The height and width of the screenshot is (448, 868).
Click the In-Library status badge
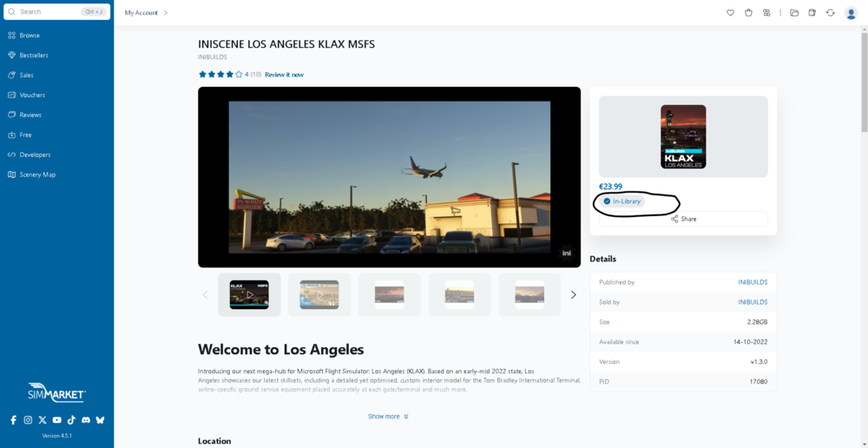[622, 201]
